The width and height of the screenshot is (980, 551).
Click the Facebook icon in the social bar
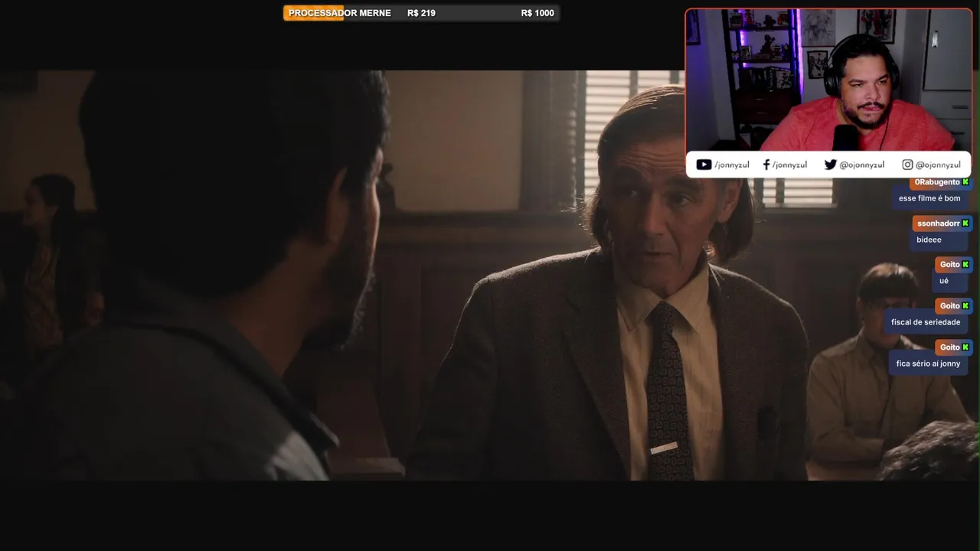(x=766, y=165)
